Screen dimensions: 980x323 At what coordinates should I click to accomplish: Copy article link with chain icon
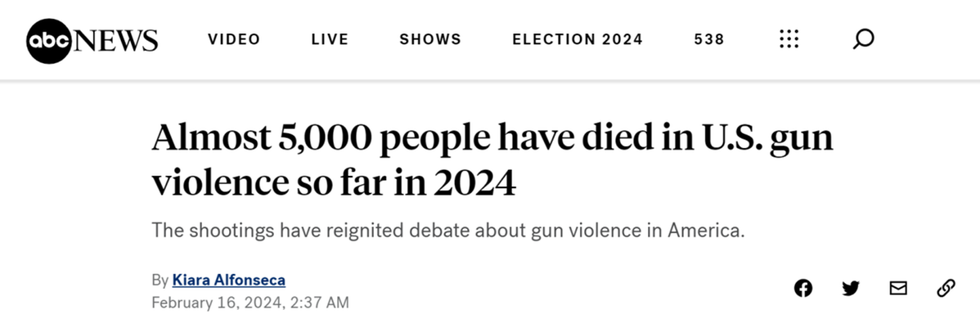pyautogui.click(x=946, y=288)
